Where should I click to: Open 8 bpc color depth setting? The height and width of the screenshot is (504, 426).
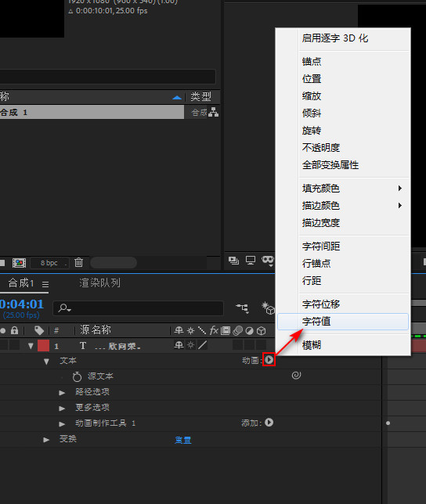(x=49, y=263)
